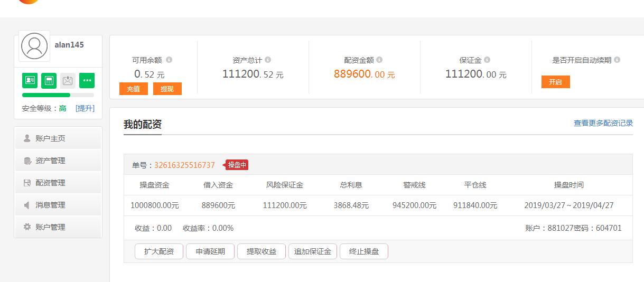Open the green phone binding icon

[49, 80]
